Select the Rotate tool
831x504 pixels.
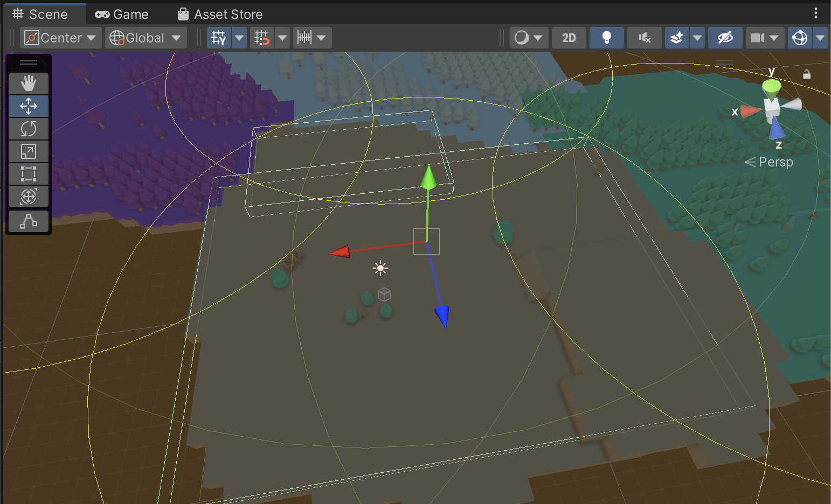[x=29, y=129]
